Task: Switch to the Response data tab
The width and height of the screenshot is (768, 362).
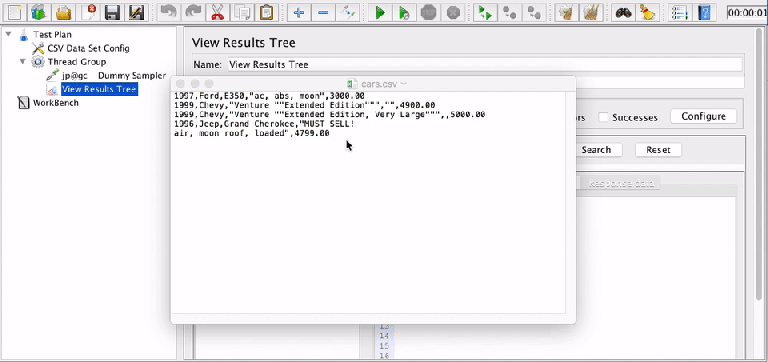Action: [x=621, y=184]
